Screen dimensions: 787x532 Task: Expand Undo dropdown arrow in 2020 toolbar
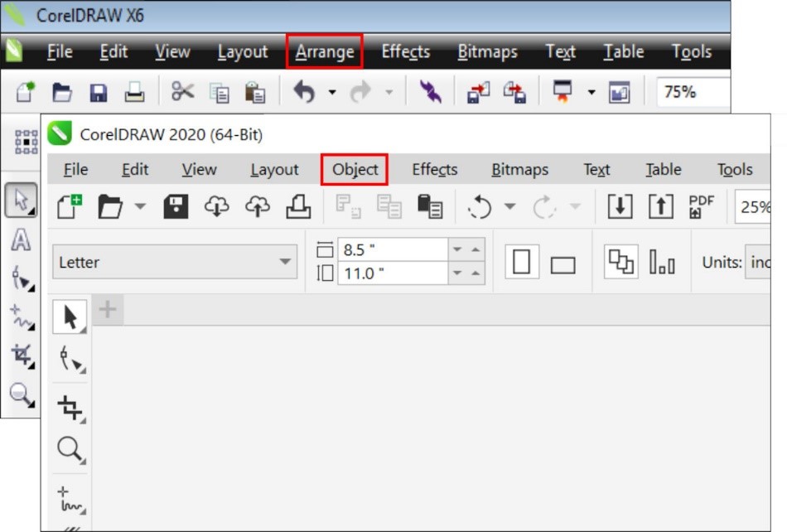(x=510, y=206)
